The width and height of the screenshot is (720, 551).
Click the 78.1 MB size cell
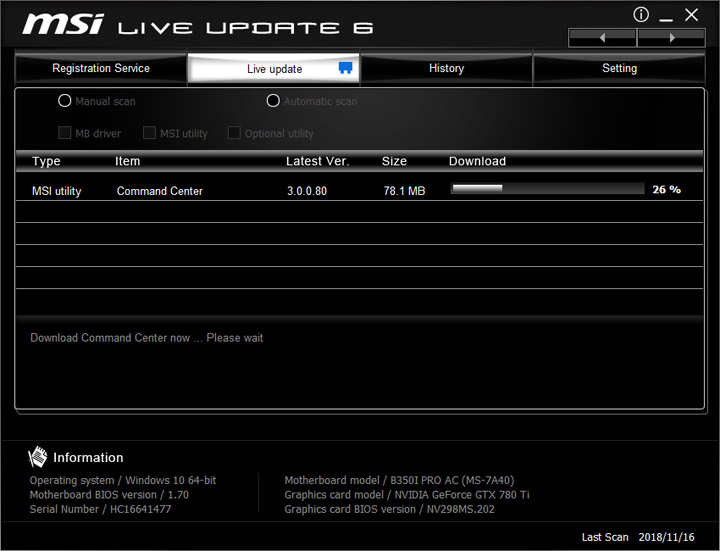(404, 191)
